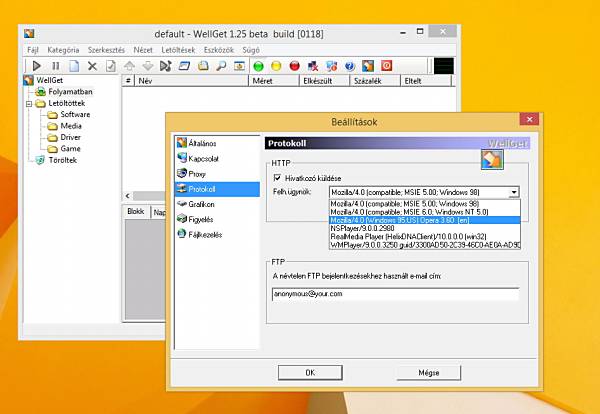Click the blue window-frame toolbar icon
Image resolution: width=600 pixels, height=414 pixels.
(x=184, y=66)
